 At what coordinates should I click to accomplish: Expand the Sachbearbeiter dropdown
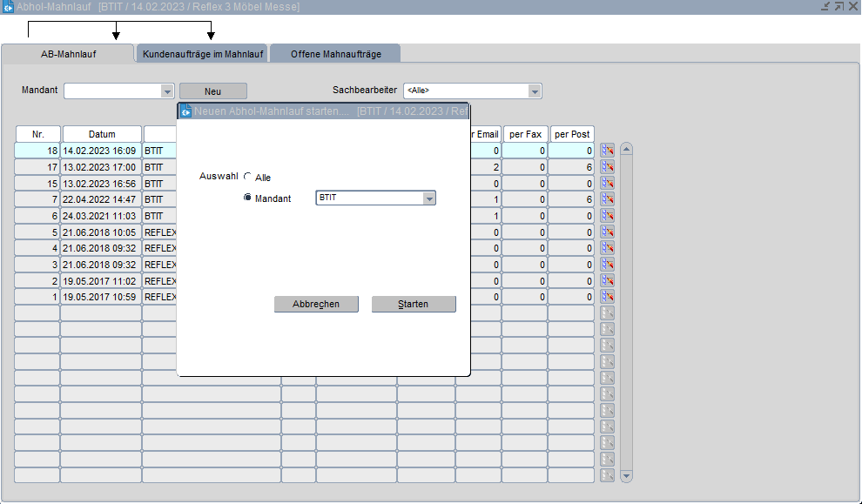(x=535, y=91)
